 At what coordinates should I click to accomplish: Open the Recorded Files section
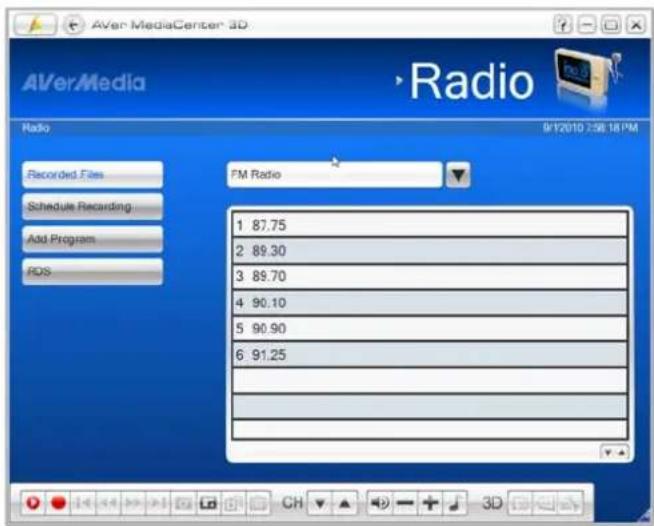point(93,174)
